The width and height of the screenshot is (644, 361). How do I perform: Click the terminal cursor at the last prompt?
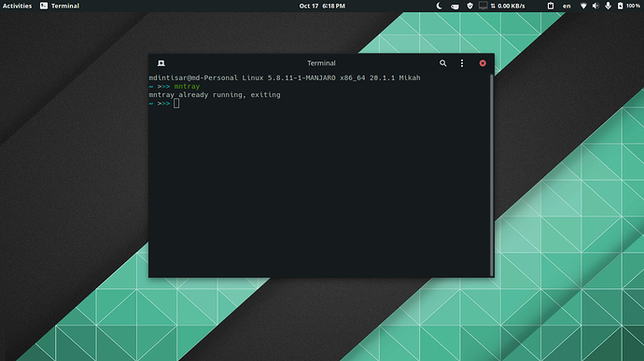click(176, 104)
